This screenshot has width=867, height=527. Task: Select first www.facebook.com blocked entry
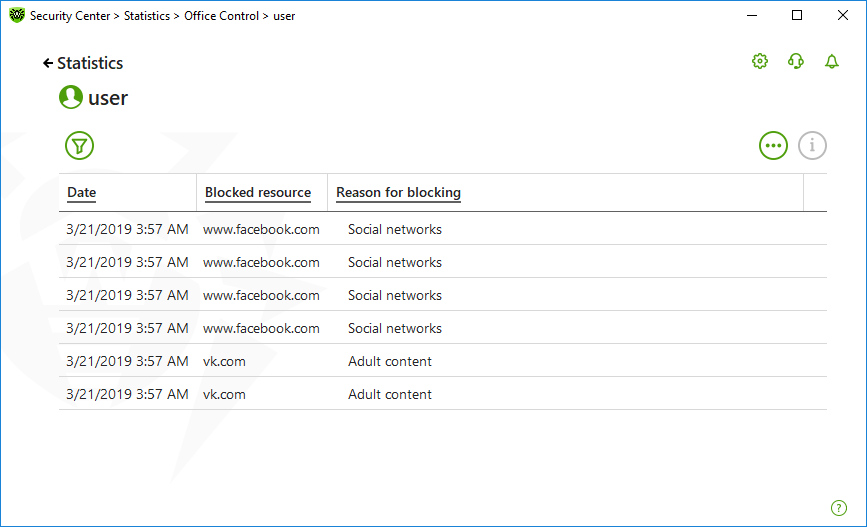click(443, 229)
